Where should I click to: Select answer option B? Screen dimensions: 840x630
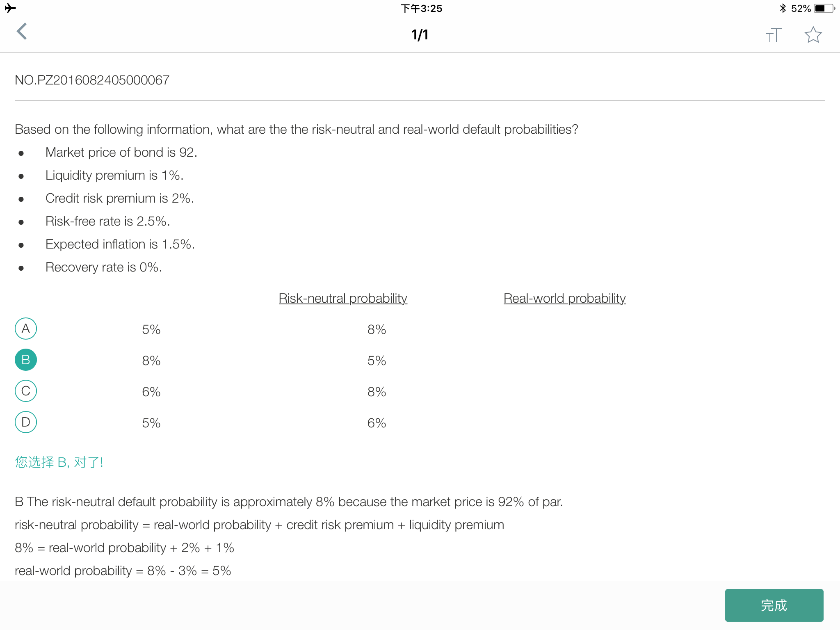[x=26, y=360]
